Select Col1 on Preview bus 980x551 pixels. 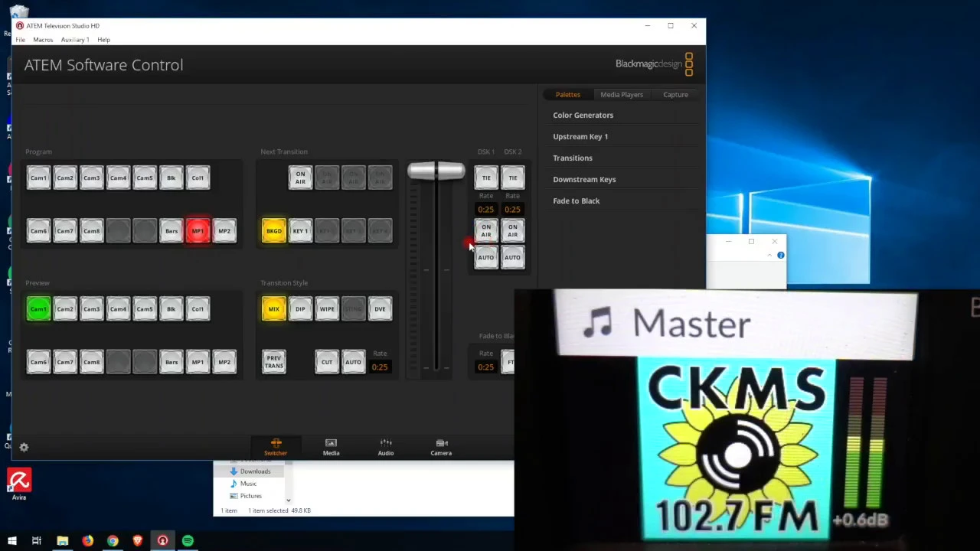(198, 309)
